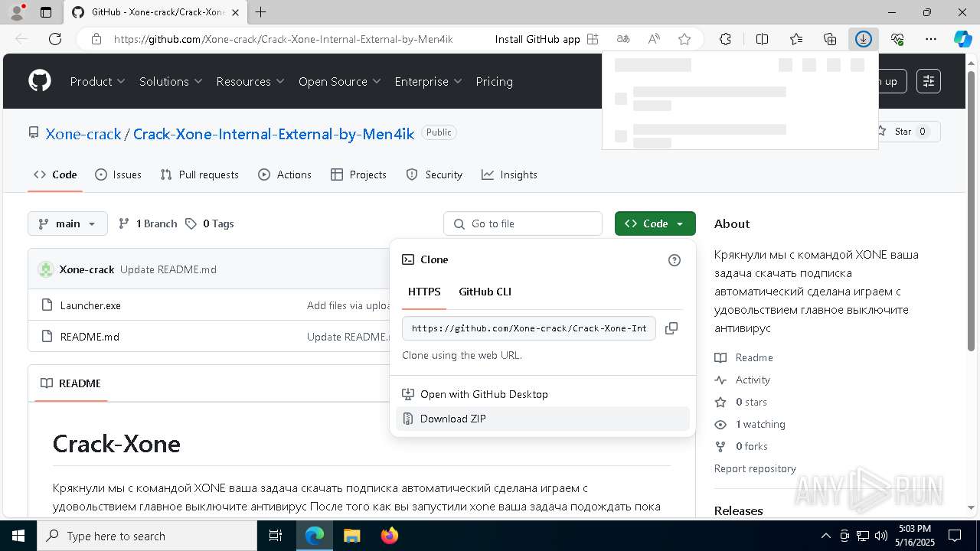
Task: Expand the Solutions menu
Action: [x=171, y=81]
